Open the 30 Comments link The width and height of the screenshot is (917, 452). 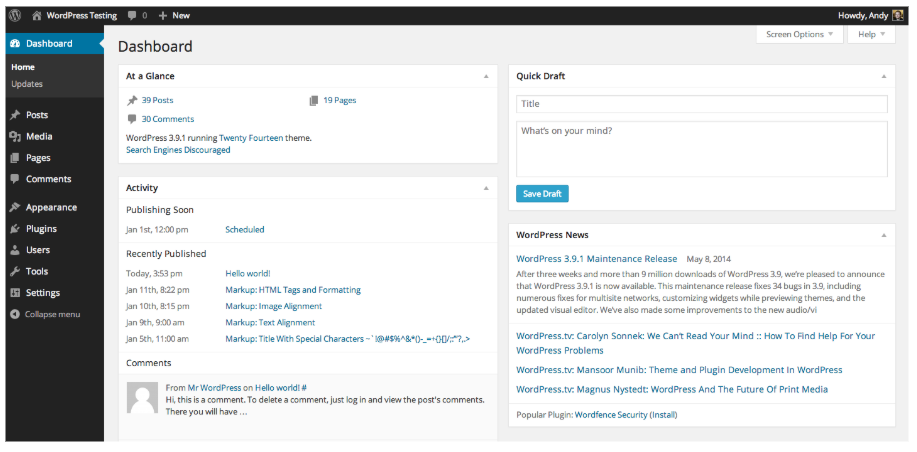coord(168,119)
